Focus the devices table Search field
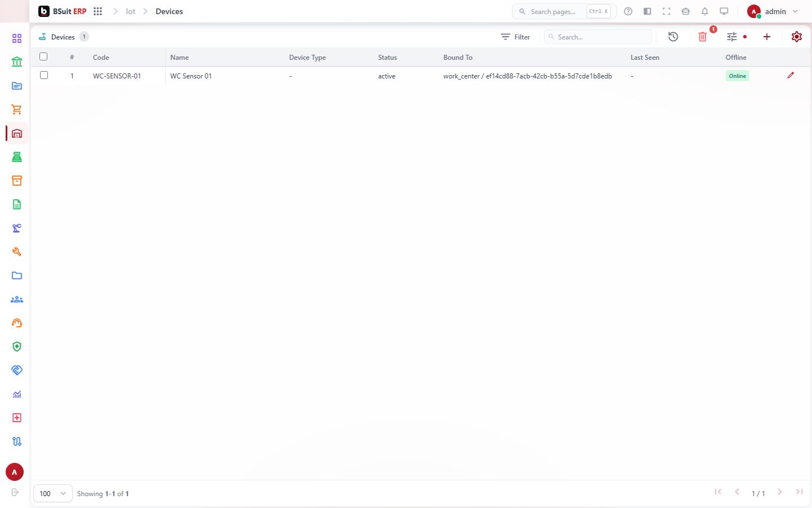812x508 pixels. [598, 37]
